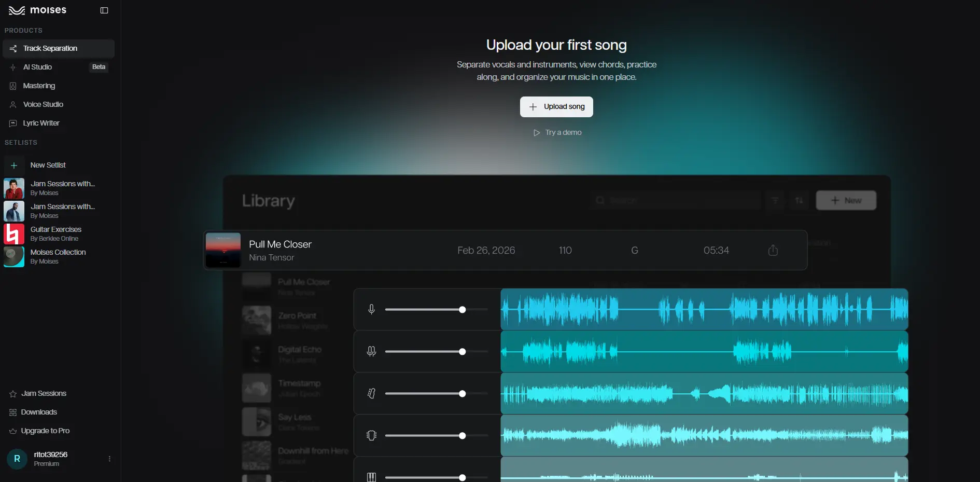The width and height of the screenshot is (980, 482).
Task: Click the Say Less song row
Action: 297,421
